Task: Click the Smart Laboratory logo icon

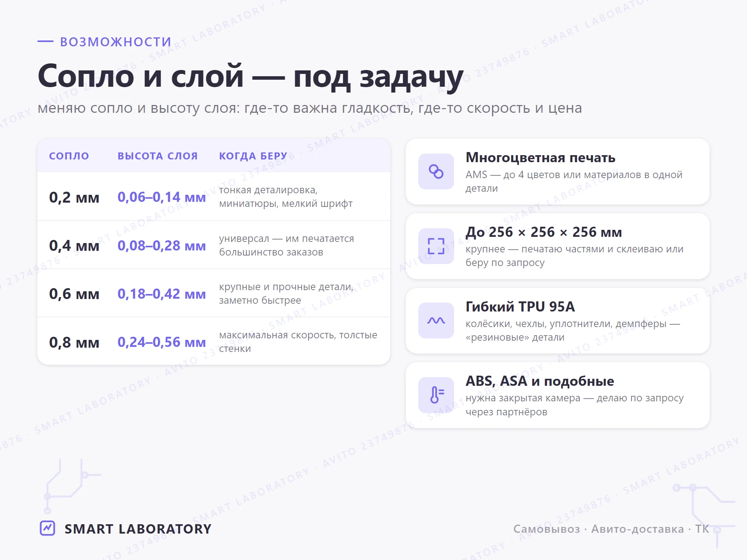Action: (x=47, y=528)
